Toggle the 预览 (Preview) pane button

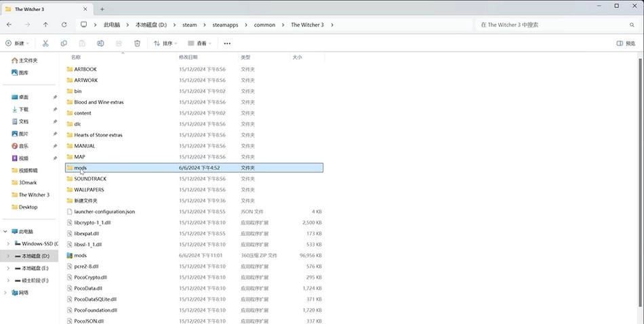point(626,43)
